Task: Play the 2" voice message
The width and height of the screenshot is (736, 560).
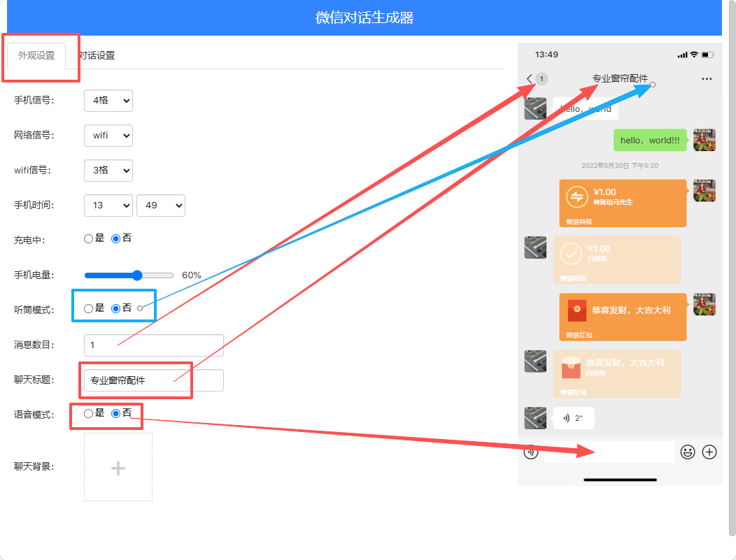Action: (574, 418)
